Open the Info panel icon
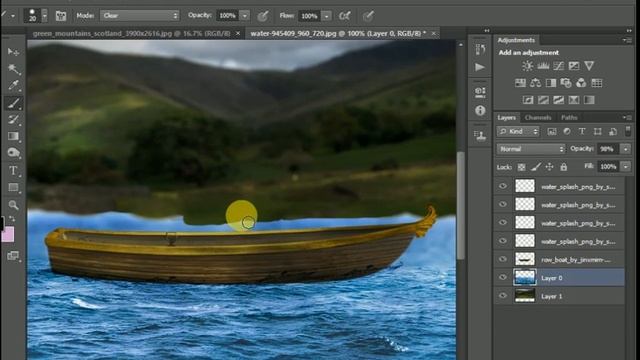Image resolution: width=640 pixels, height=360 pixels. coord(480,110)
